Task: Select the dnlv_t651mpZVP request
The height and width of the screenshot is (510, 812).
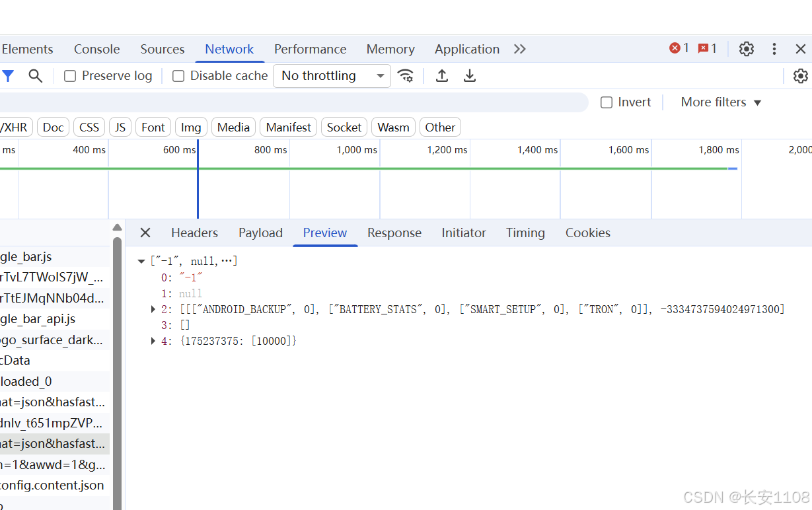Action: click(x=55, y=423)
